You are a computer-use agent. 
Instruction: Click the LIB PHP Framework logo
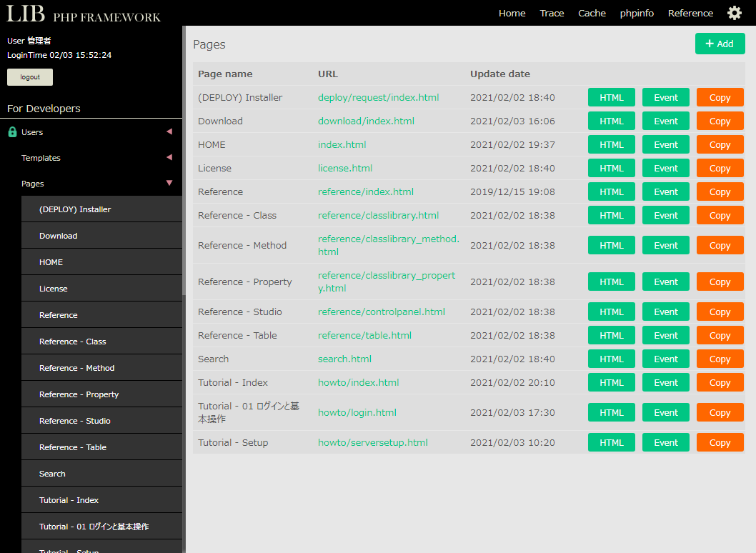pyautogui.click(x=84, y=14)
